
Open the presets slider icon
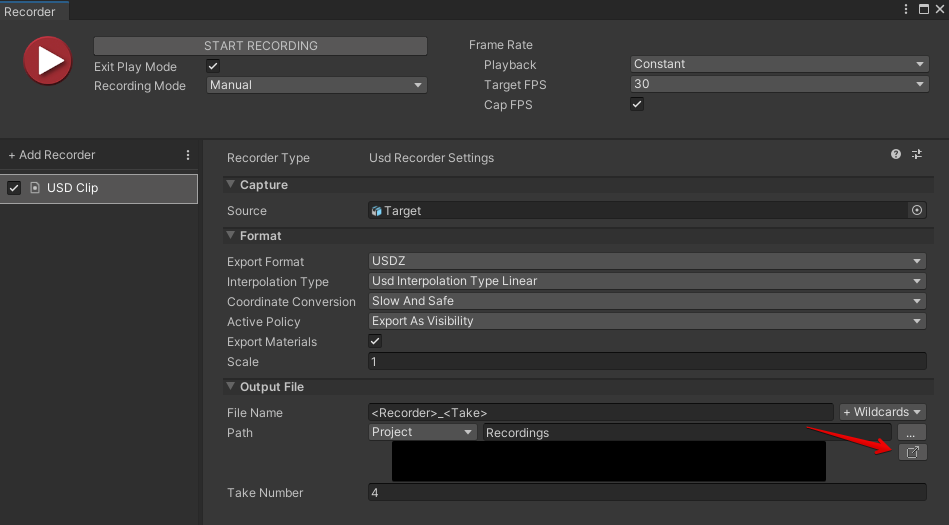pos(917,154)
